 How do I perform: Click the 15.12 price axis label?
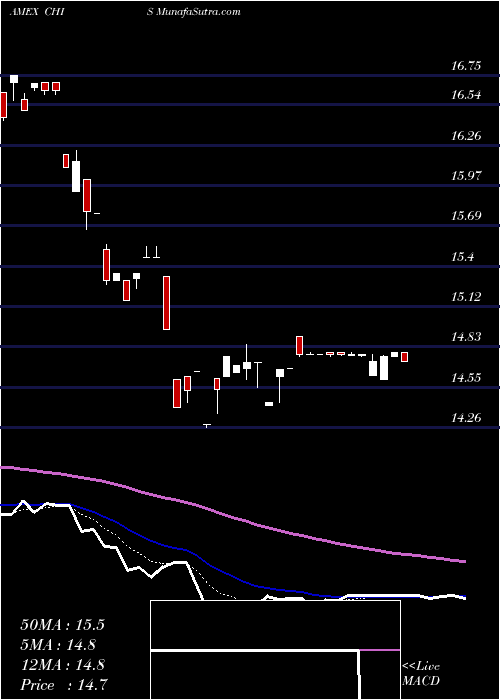point(466,296)
